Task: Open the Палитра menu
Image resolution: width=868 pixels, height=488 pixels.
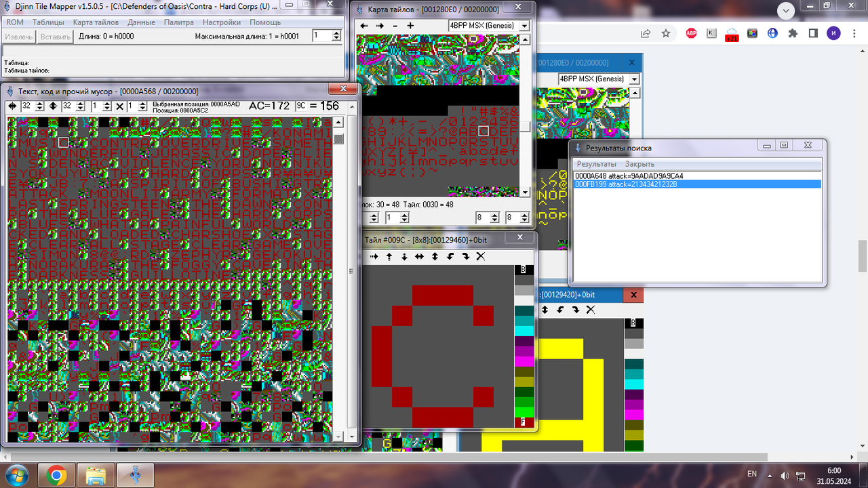Action: click(x=179, y=22)
